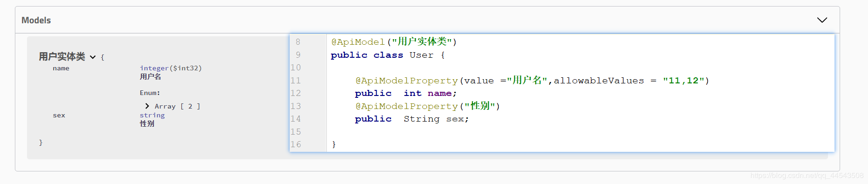Click the Models section heading

36,20
